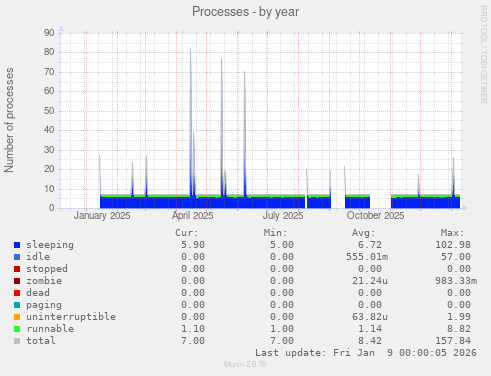Image resolution: width=491 pixels, height=376 pixels.
Task: Click the 50 y-axis tick label
Action: [x=49, y=111]
